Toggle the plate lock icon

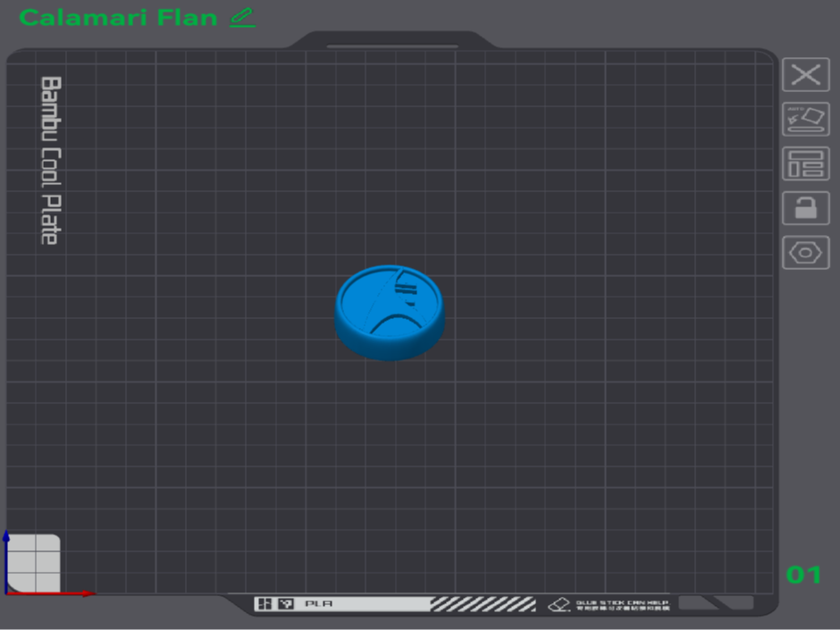pos(806,208)
